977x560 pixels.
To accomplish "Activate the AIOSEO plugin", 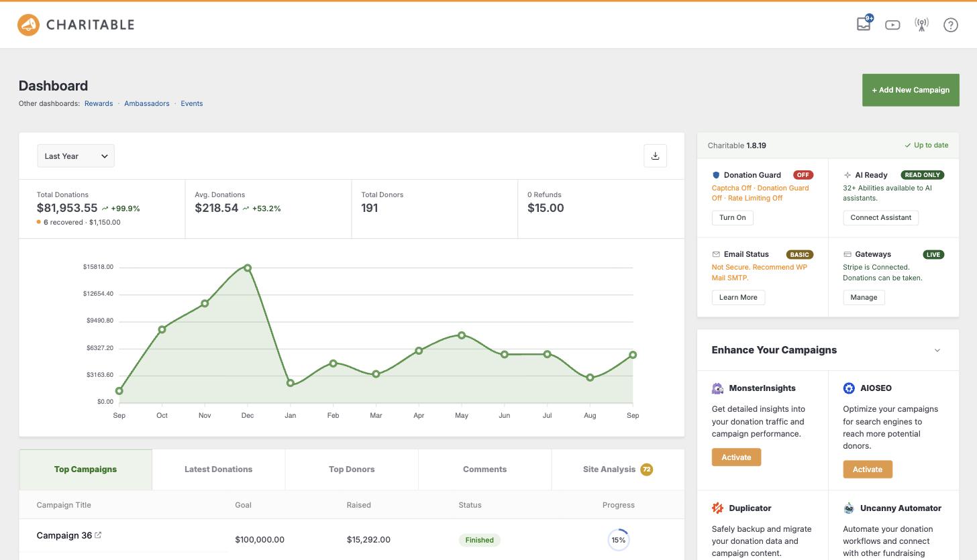I will (x=868, y=469).
